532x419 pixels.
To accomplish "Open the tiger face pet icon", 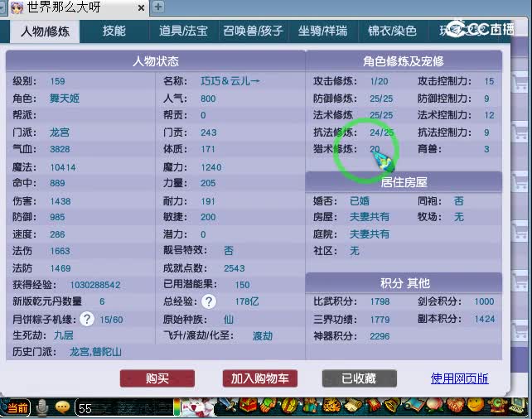I will point(331,406).
